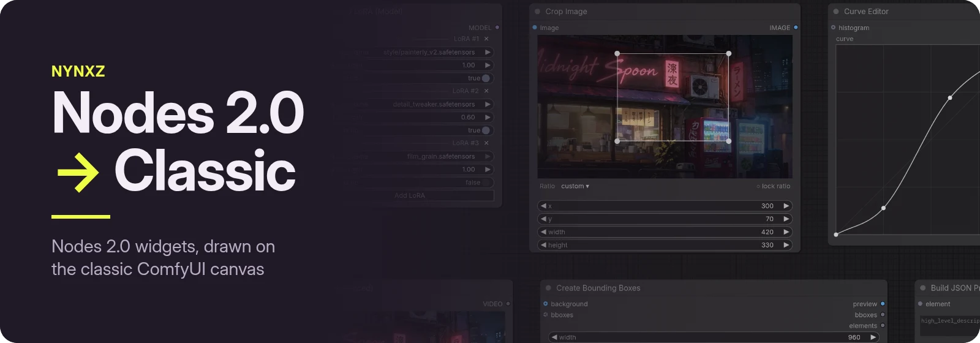Increase LoRA #1 strength 1.00 arrow
This screenshot has height=343, width=980.
(488, 65)
